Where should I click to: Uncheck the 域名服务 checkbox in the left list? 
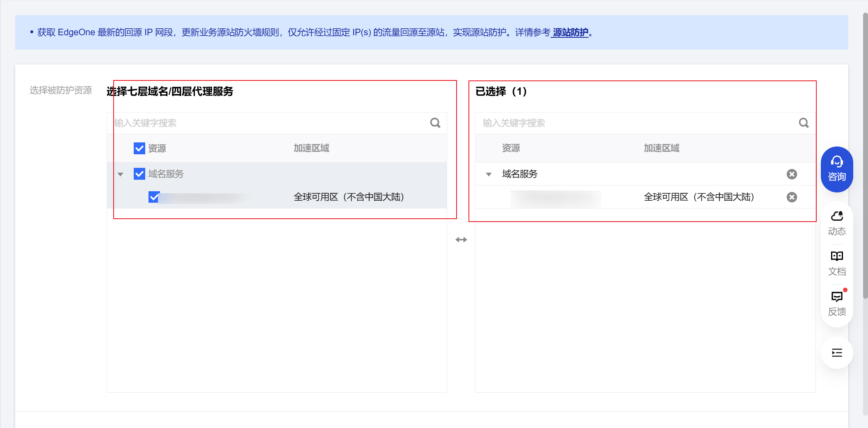click(139, 174)
